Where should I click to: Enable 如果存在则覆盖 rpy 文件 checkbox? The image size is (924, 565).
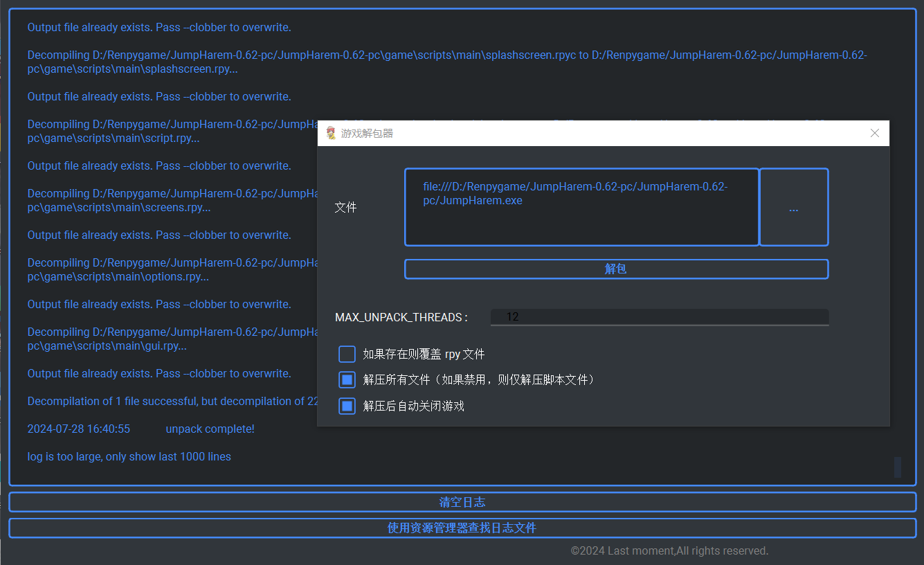(x=347, y=355)
